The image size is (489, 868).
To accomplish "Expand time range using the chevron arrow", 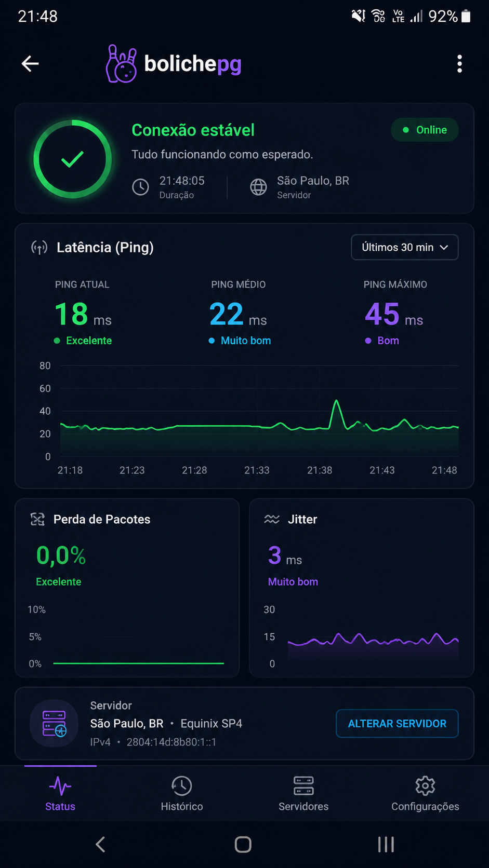I will click(444, 248).
